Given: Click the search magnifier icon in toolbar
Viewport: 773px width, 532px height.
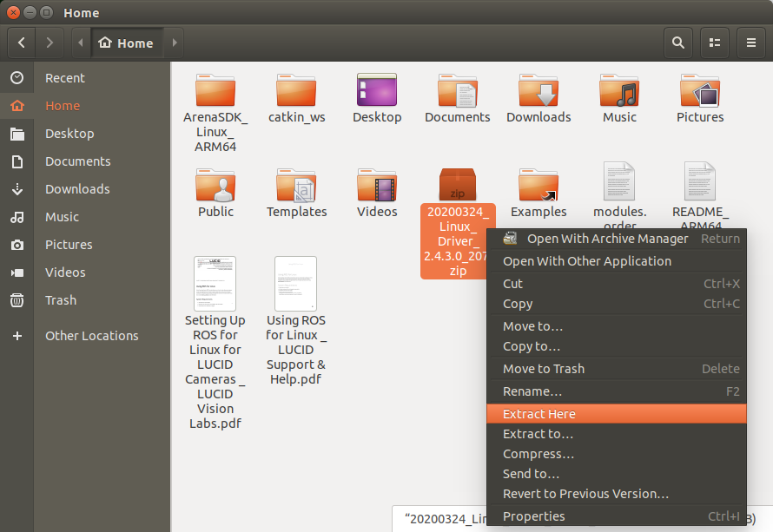Looking at the screenshot, I should point(677,42).
